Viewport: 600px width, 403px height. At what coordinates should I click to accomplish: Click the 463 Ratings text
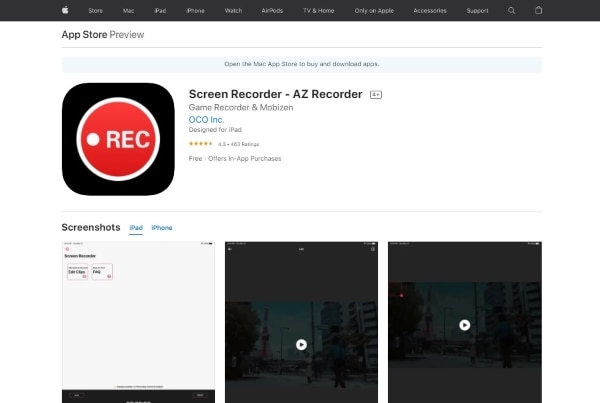tap(245, 144)
